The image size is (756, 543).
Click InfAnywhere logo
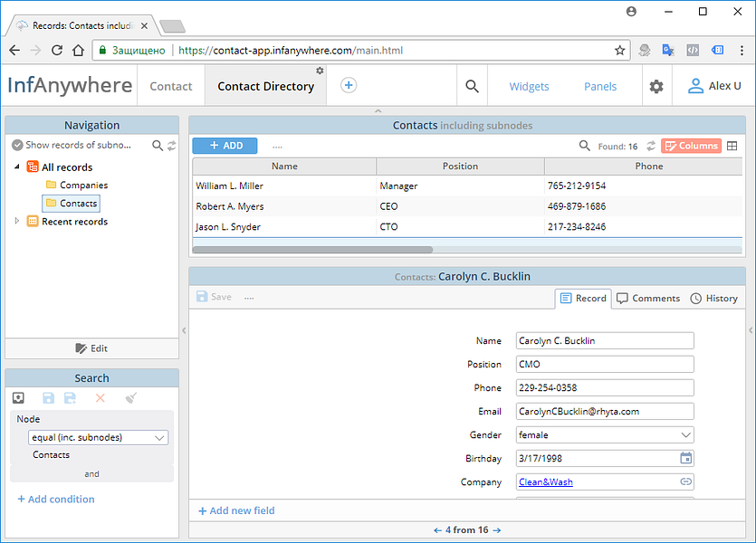click(x=70, y=85)
